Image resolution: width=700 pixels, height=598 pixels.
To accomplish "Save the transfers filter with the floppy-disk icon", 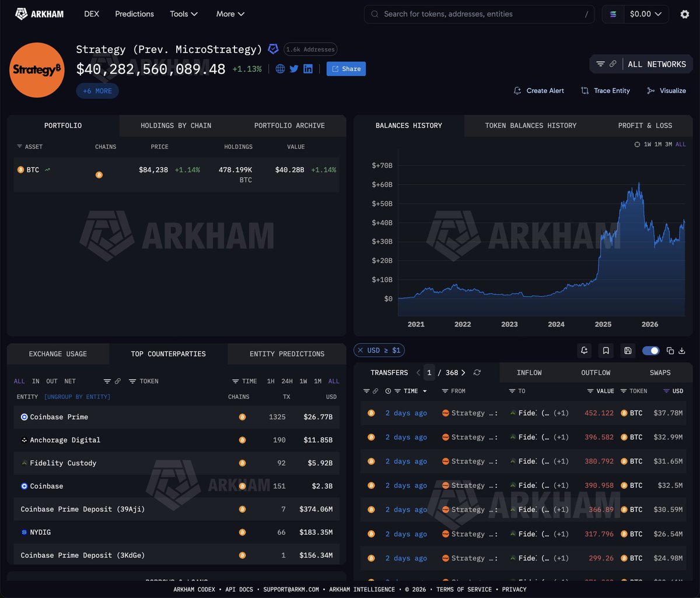I will click(628, 350).
